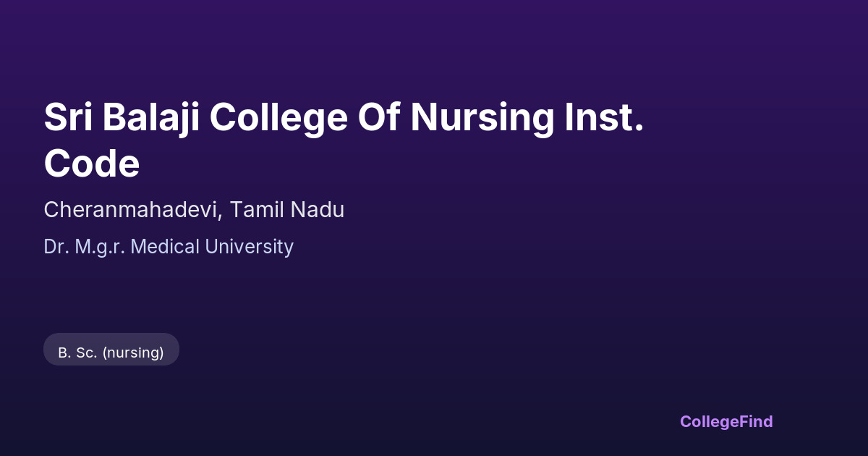Click the word "Code" in the title

click(x=91, y=164)
